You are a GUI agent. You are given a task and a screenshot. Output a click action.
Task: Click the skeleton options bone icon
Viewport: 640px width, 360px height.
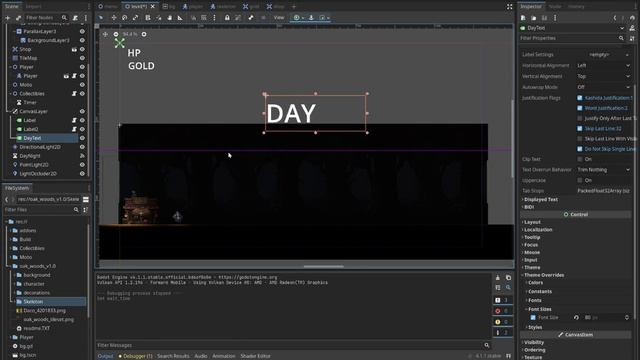(251, 18)
